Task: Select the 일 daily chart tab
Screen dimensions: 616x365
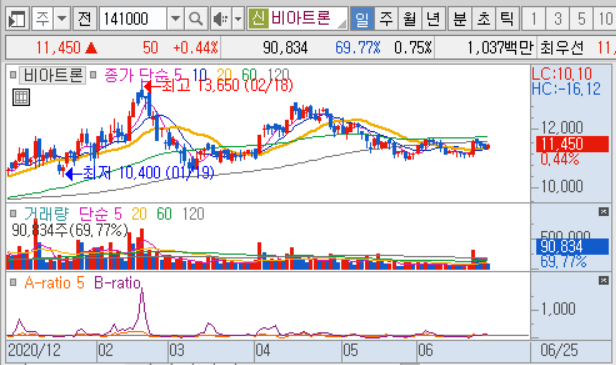Action: [362, 18]
